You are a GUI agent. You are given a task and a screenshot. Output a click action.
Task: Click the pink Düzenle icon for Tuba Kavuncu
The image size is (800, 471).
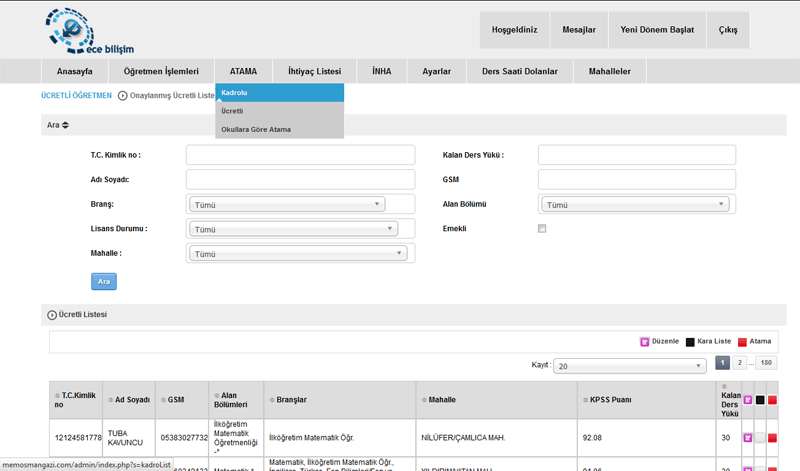tap(747, 437)
